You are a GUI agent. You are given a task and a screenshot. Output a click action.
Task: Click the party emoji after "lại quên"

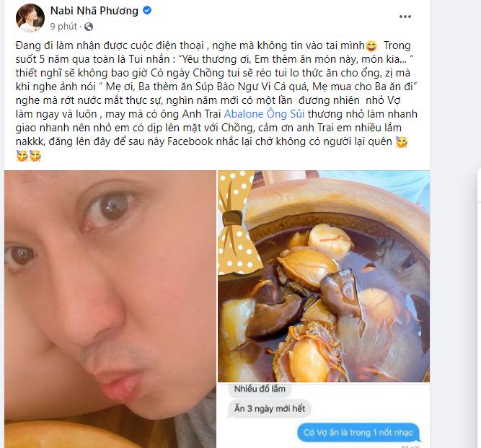tap(402, 142)
